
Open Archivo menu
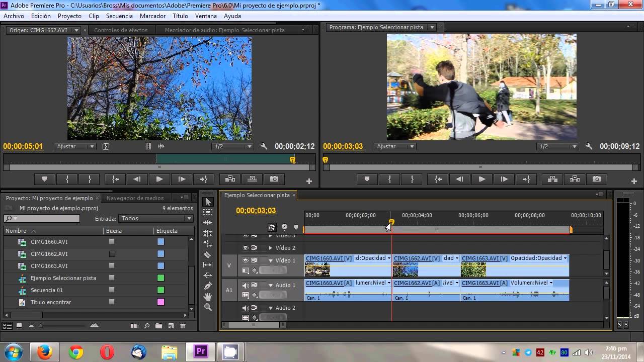(x=14, y=16)
